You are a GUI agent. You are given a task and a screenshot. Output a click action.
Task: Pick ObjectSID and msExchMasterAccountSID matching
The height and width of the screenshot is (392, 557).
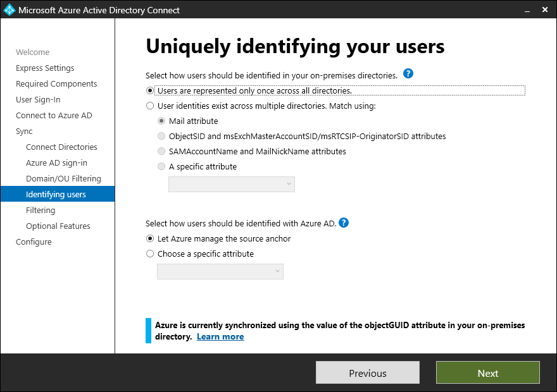pyautogui.click(x=161, y=136)
